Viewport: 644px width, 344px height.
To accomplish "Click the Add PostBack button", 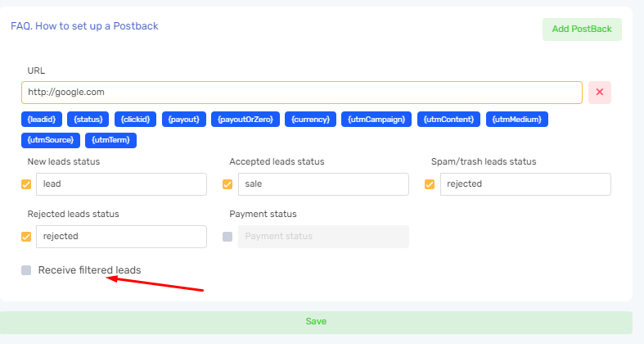I will [x=581, y=29].
